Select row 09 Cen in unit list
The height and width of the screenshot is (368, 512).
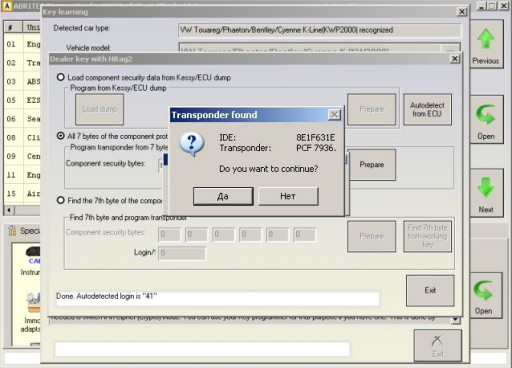click(22, 156)
